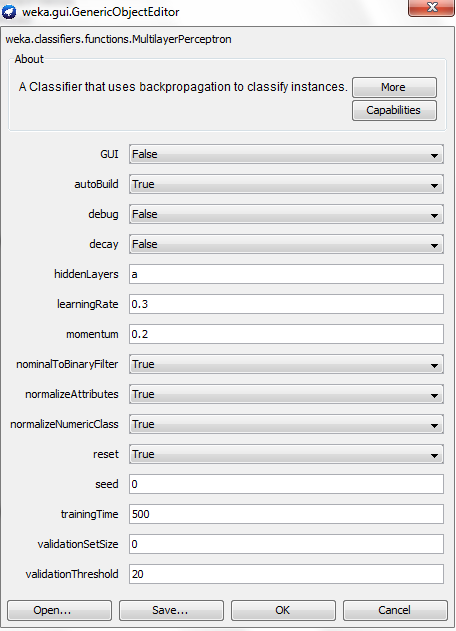The width and height of the screenshot is (456, 631).
Task: Click the 'A Classifier that uses backpropagation' description
Action: tap(183, 87)
